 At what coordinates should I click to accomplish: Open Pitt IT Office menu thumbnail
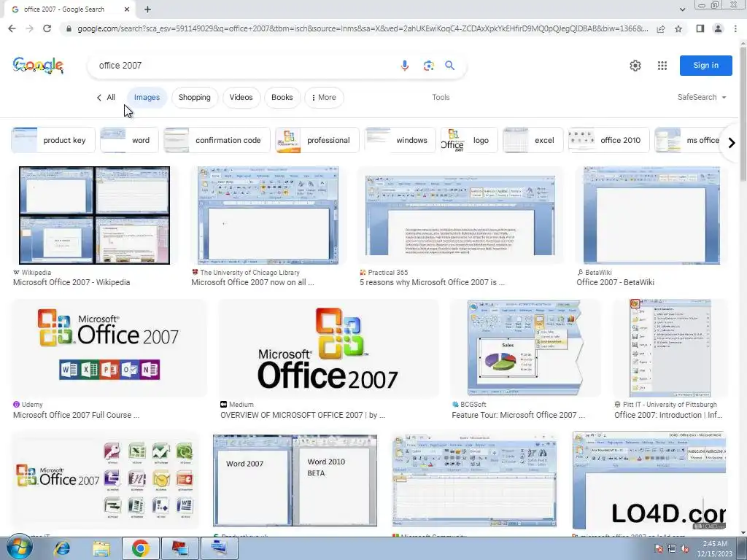670,348
